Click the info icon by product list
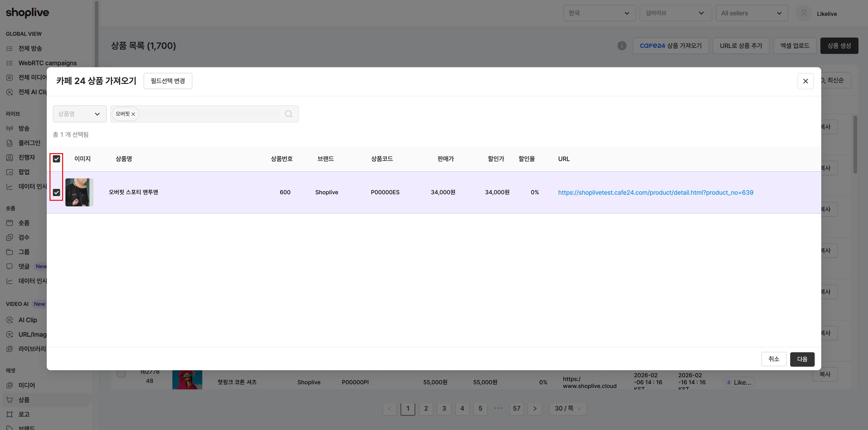 coord(622,46)
